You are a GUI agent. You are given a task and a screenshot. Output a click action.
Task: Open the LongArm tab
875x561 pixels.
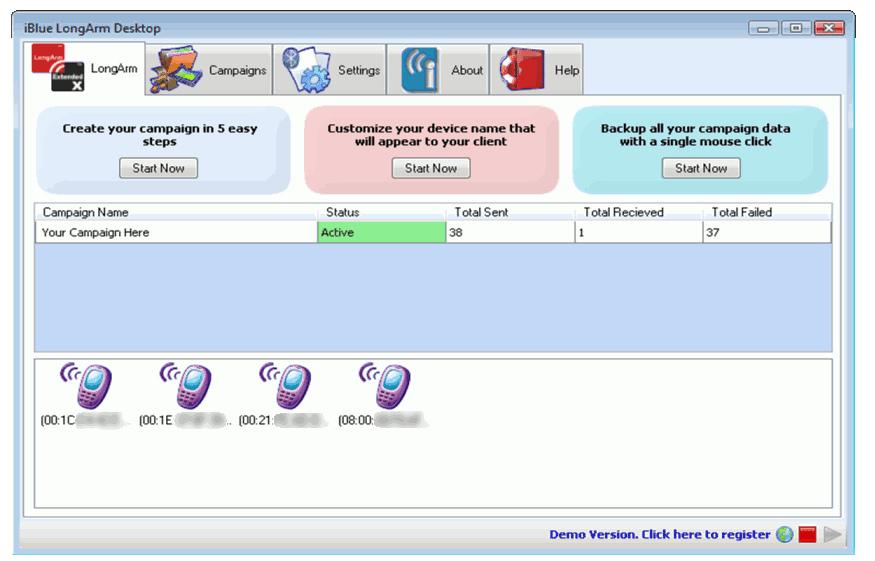[84, 69]
